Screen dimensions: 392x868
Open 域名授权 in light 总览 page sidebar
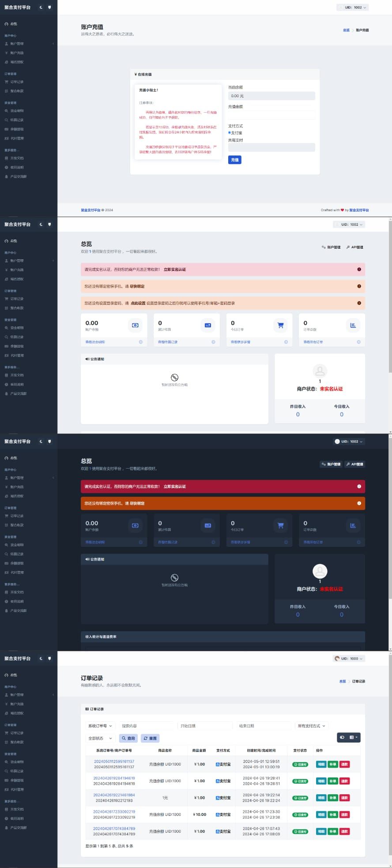click(29, 279)
